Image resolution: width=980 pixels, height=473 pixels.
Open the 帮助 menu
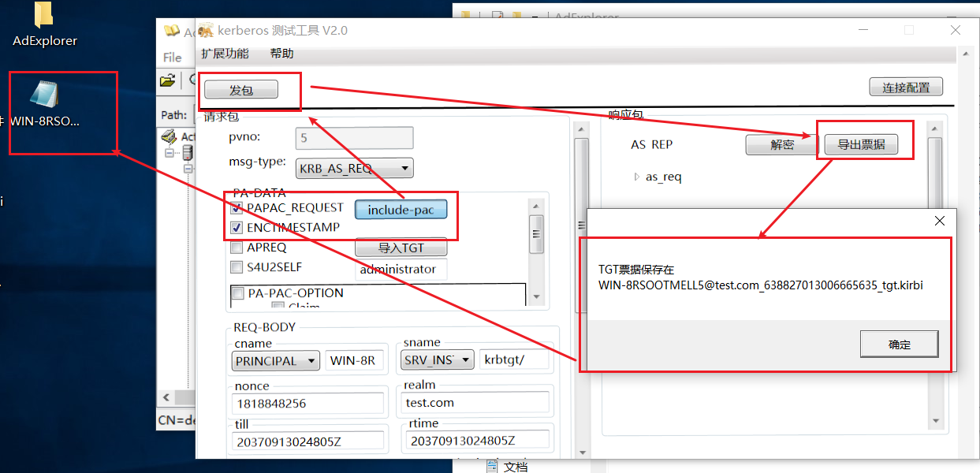click(x=281, y=54)
